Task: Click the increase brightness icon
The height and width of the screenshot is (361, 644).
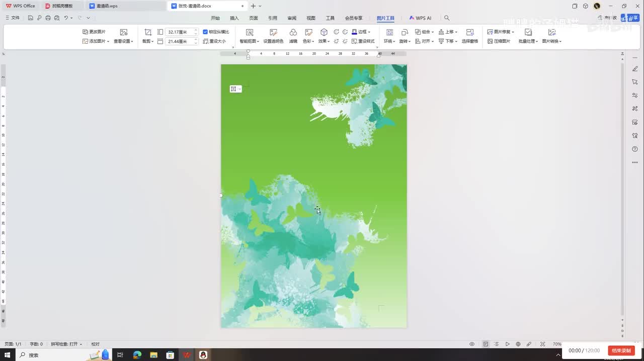Action: pos(337,41)
